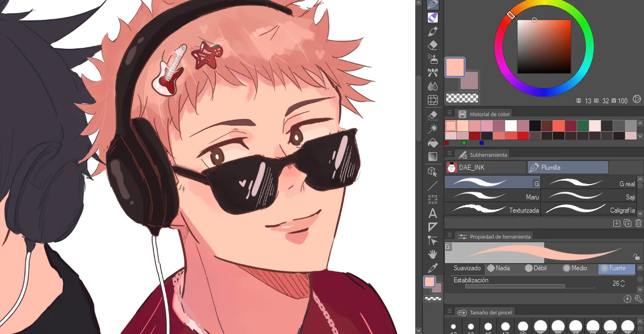This screenshot has width=644, height=334.
Task: Select the Pen tool in the toolbar
Action: click(x=432, y=4)
